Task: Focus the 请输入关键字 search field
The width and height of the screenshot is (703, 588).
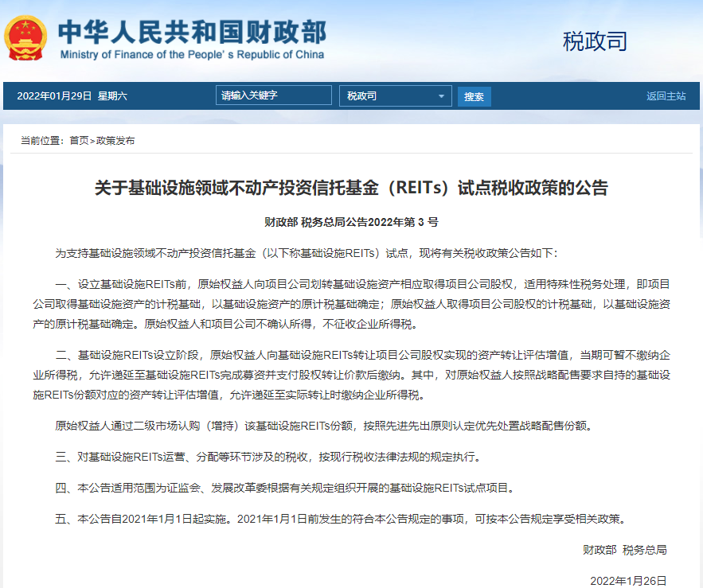Action: pos(273,95)
